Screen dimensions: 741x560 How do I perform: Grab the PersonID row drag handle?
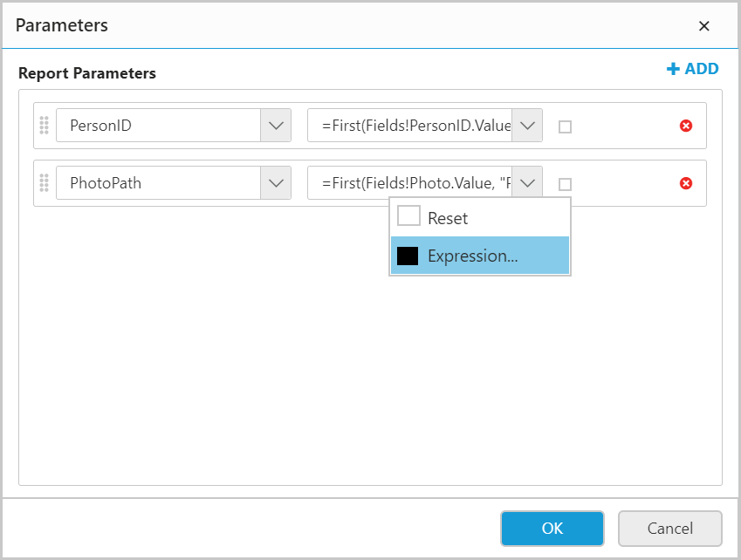coord(45,126)
